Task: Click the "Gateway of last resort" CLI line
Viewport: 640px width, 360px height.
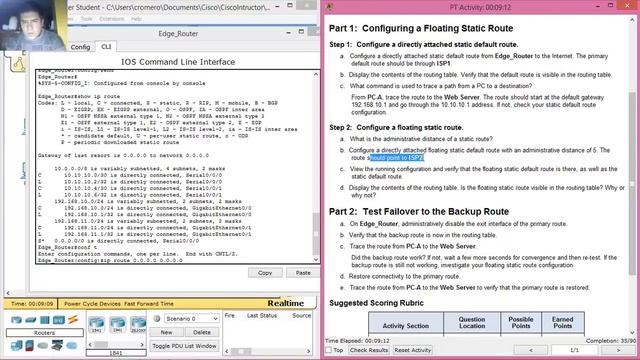Action: 123,156
